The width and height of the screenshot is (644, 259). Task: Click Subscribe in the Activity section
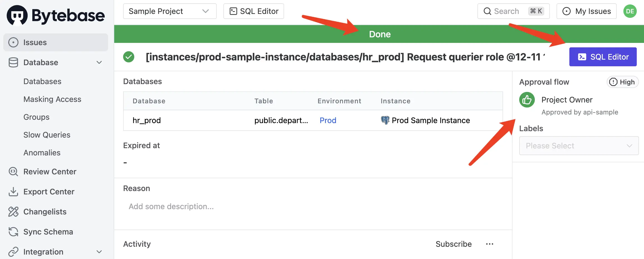pyautogui.click(x=453, y=244)
